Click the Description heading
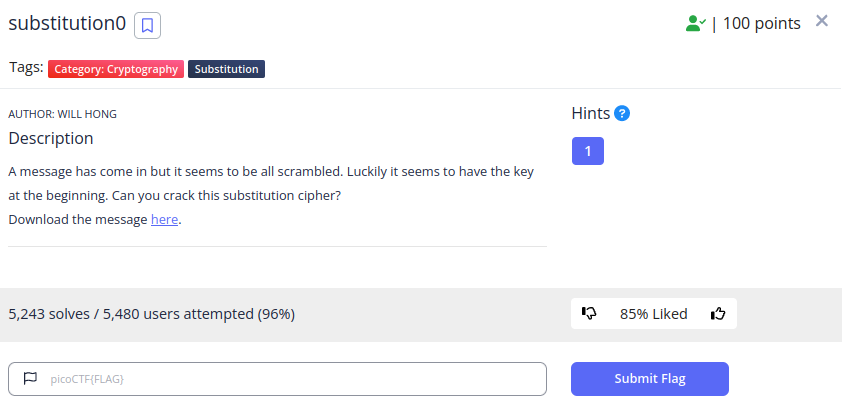This screenshot has height=403, width=842. click(51, 139)
